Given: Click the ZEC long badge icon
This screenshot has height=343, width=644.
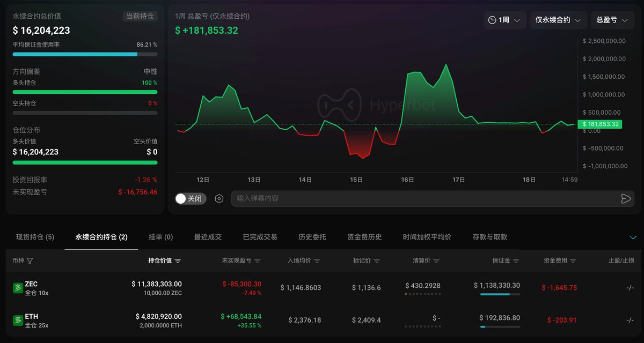Looking at the screenshot, I should pyautogui.click(x=18, y=288).
